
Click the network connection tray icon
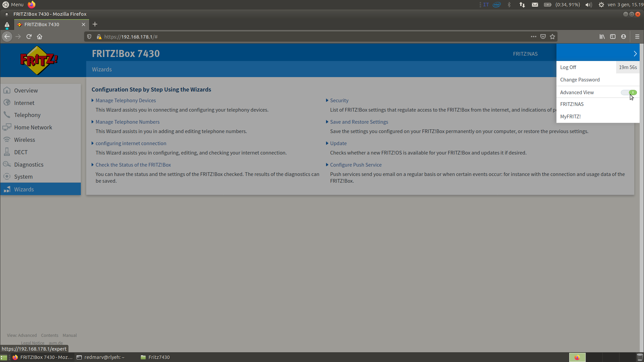point(522,5)
